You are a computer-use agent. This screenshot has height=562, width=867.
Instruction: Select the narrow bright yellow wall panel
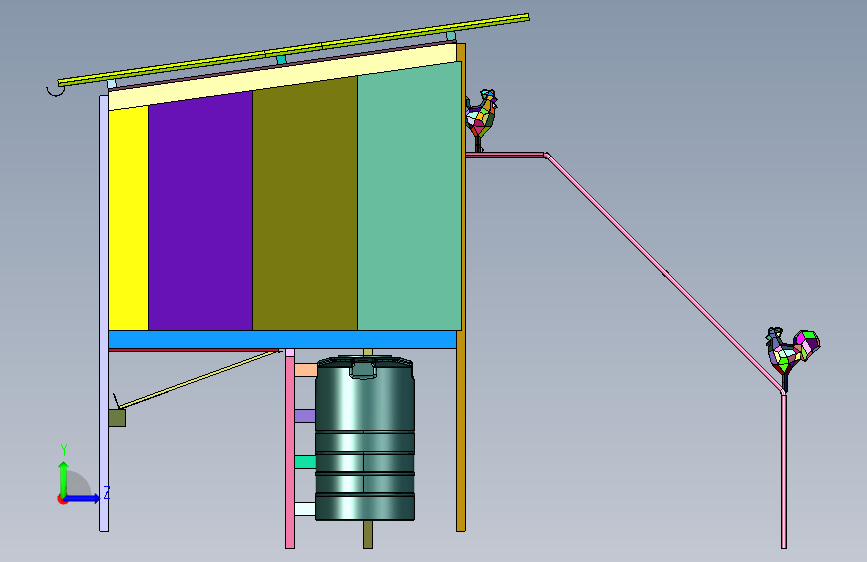128,218
